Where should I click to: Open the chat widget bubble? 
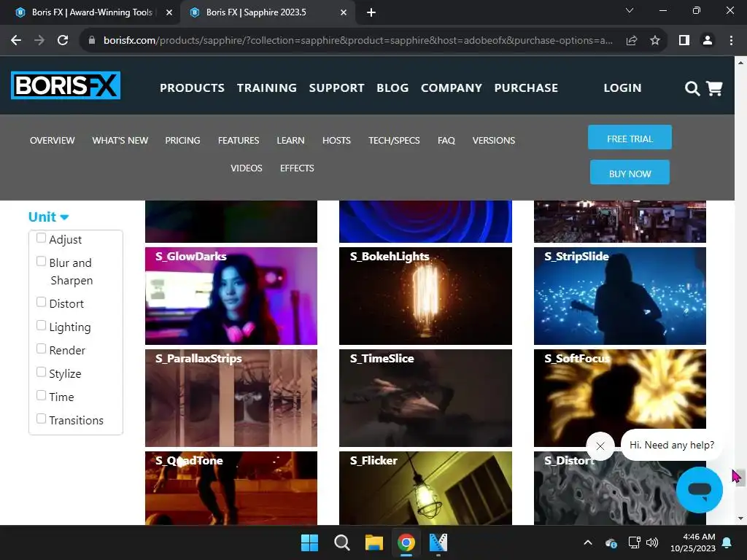click(699, 489)
